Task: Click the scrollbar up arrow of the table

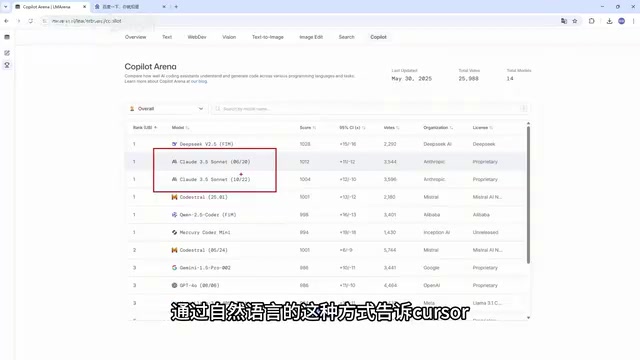Action: click(528, 123)
